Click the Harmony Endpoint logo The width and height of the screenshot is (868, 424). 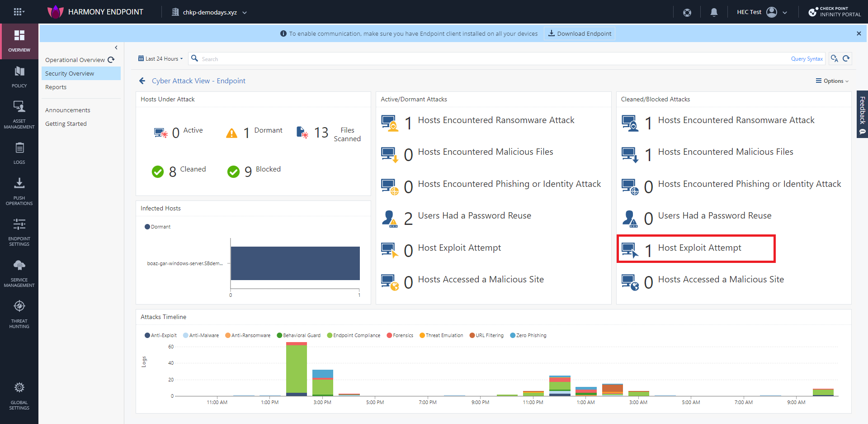click(56, 12)
